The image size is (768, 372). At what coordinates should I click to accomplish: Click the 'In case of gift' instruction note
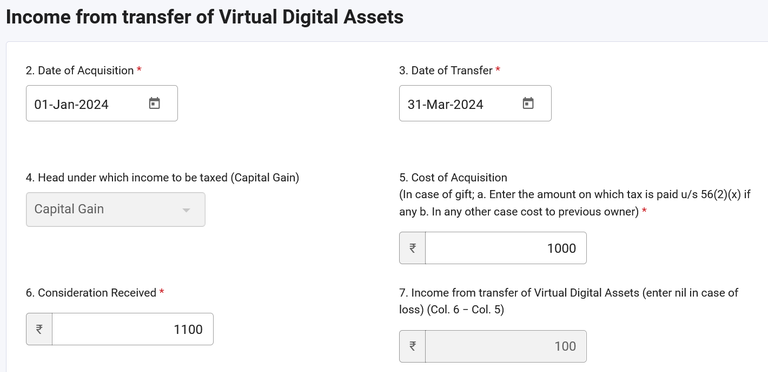[x=575, y=204]
